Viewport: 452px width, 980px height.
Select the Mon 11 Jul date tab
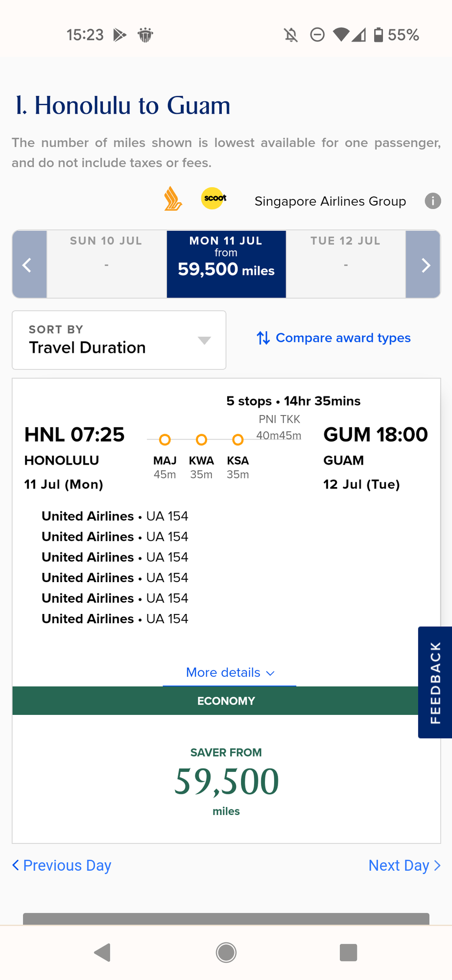(226, 264)
